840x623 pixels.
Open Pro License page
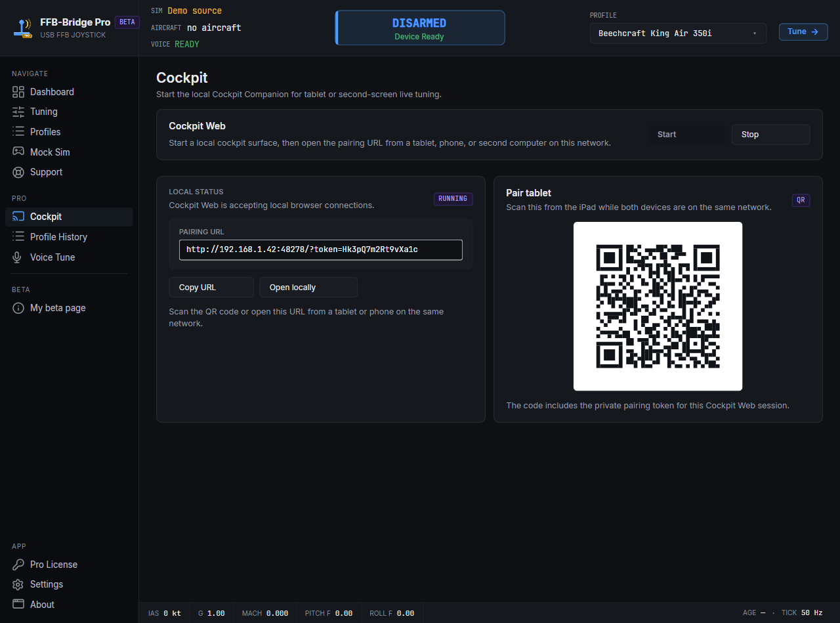click(x=69, y=565)
